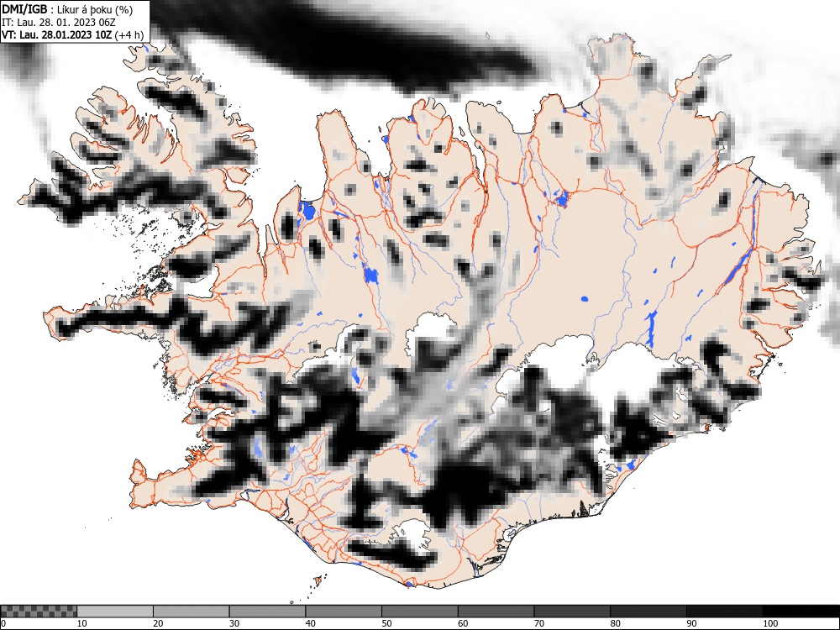Click the '40' legend scale label
The image size is (840, 630).
click(310, 623)
